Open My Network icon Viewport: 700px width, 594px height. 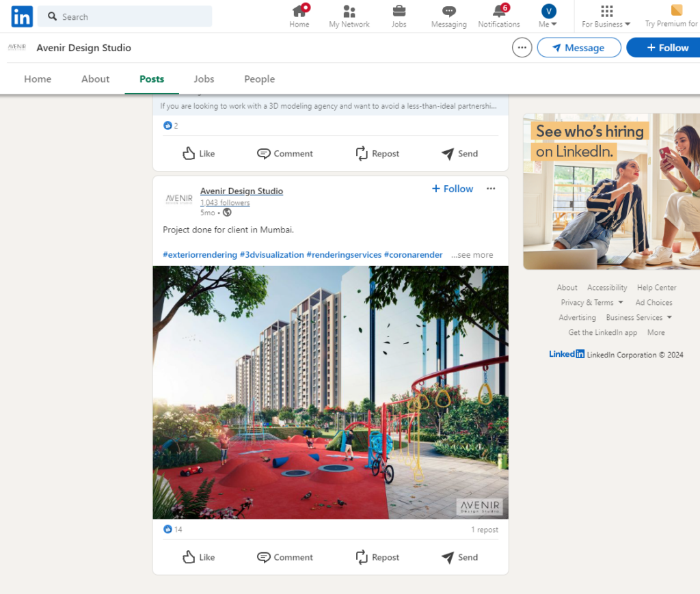click(x=349, y=12)
